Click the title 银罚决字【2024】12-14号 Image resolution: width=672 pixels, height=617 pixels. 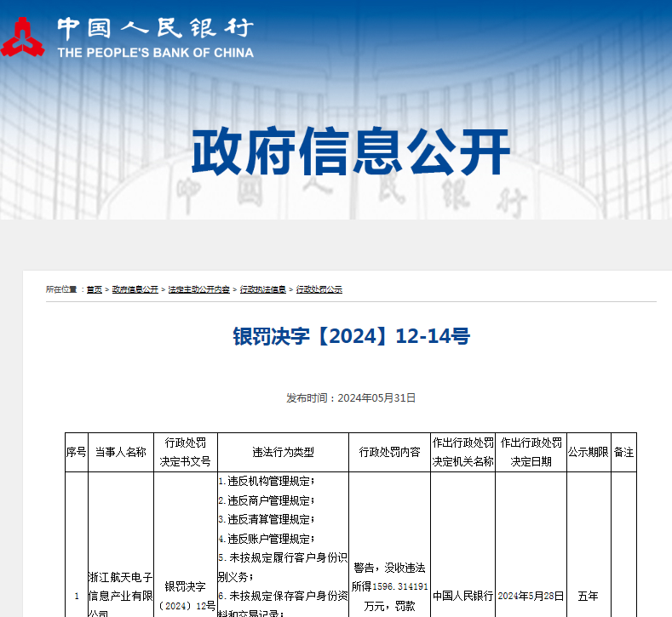[x=351, y=336]
